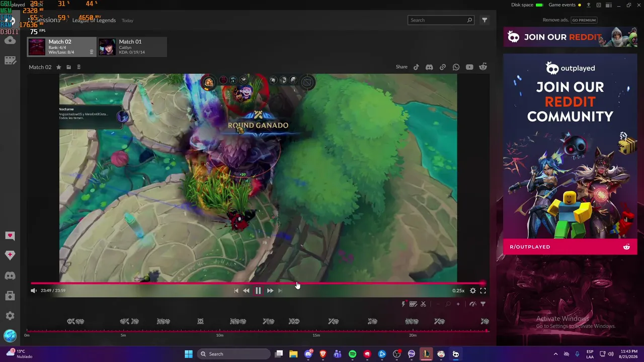Skip to the previous event
The height and width of the screenshot is (362, 644).
pos(236,291)
